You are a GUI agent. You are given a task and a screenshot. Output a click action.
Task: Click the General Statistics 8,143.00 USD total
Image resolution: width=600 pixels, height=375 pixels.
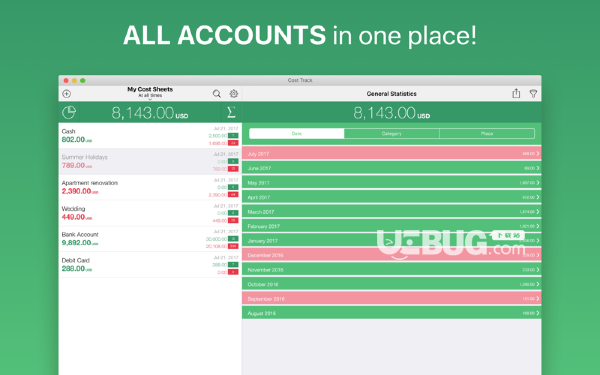(x=392, y=113)
